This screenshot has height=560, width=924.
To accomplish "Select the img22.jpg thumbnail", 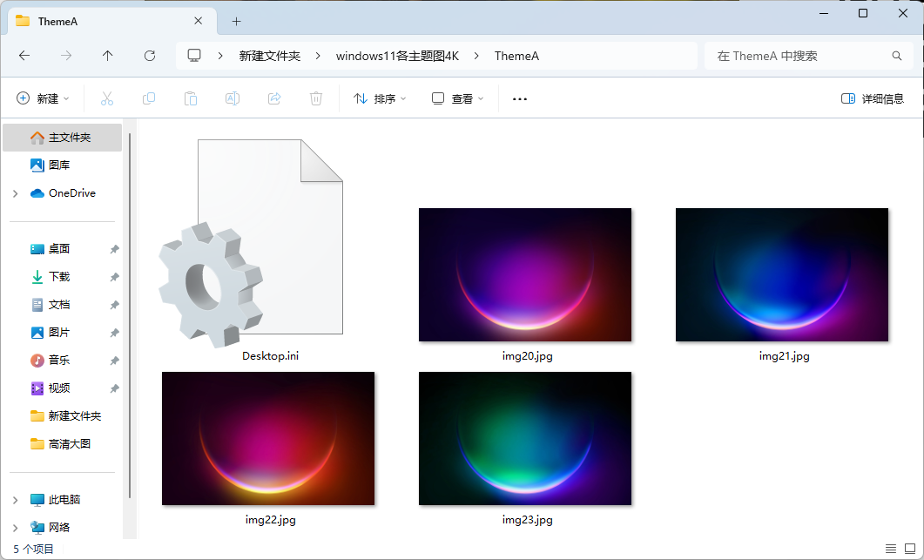I will [x=268, y=439].
